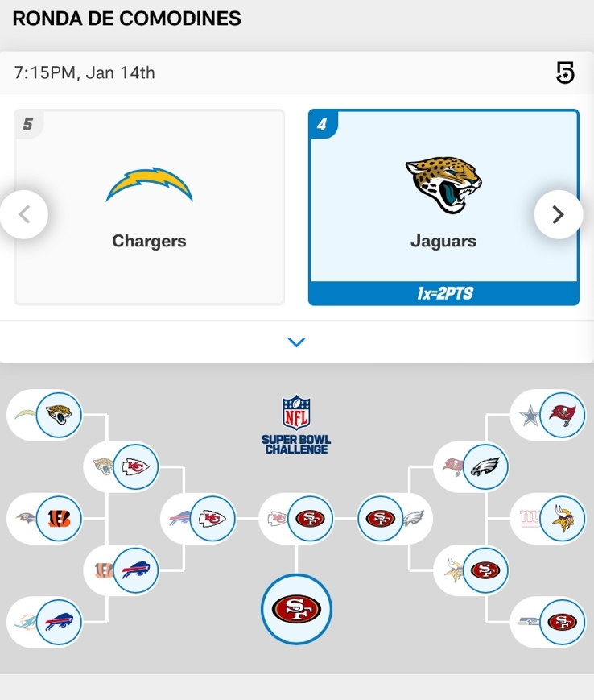This screenshot has height=700, width=594.
Task: Select the Jaguars card as winner
Action: (x=443, y=197)
